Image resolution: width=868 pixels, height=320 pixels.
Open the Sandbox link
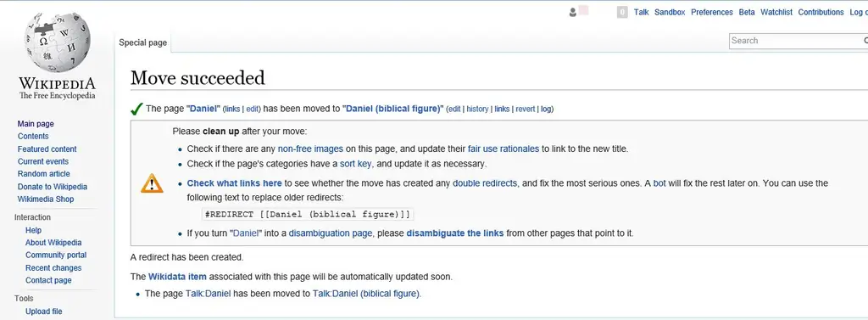click(x=670, y=12)
